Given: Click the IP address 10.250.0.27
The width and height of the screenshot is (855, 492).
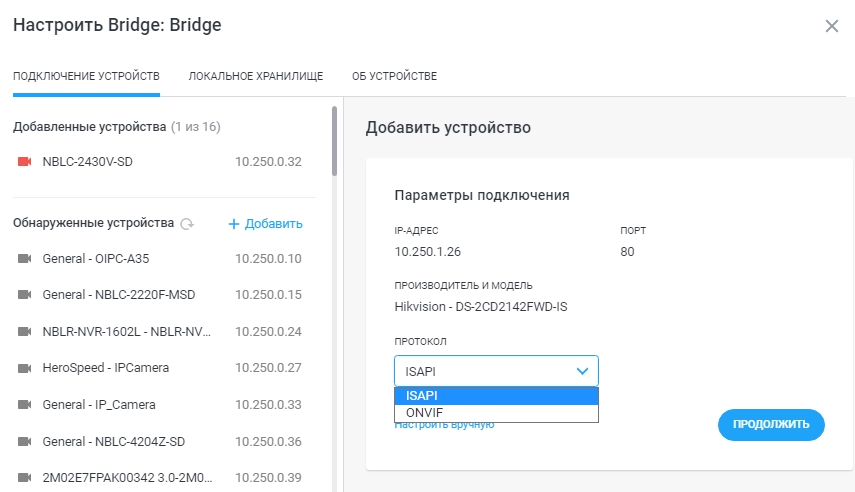Looking at the screenshot, I should [x=268, y=368].
